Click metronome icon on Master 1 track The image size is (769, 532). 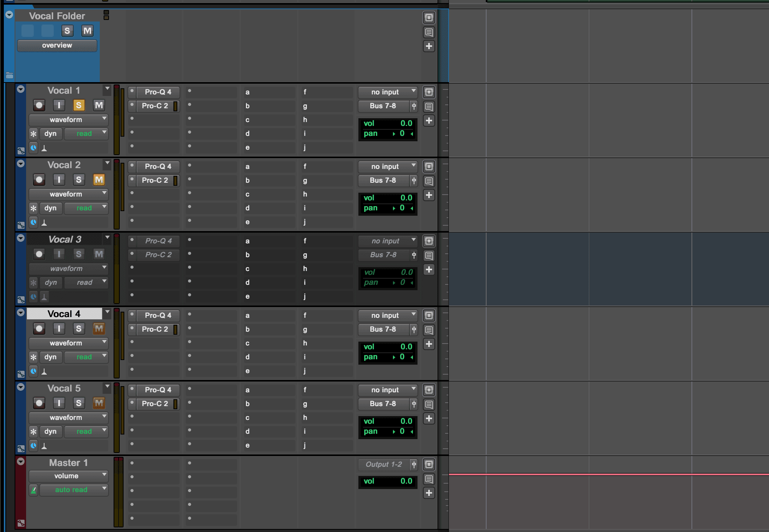pos(33,490)
